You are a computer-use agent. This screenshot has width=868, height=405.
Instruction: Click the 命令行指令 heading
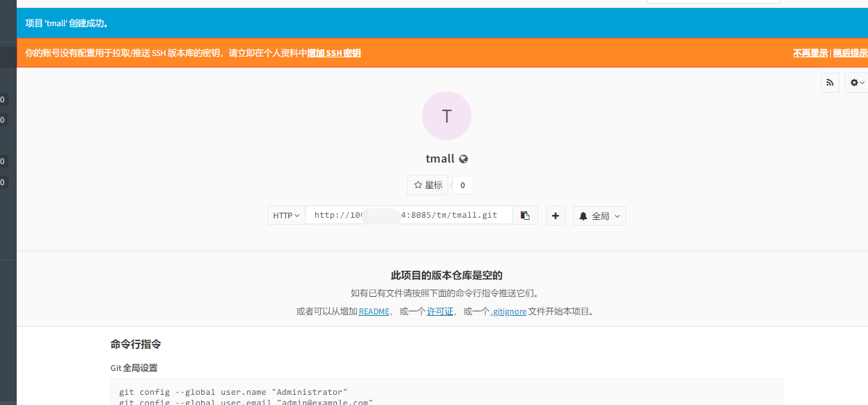(136, 344)
